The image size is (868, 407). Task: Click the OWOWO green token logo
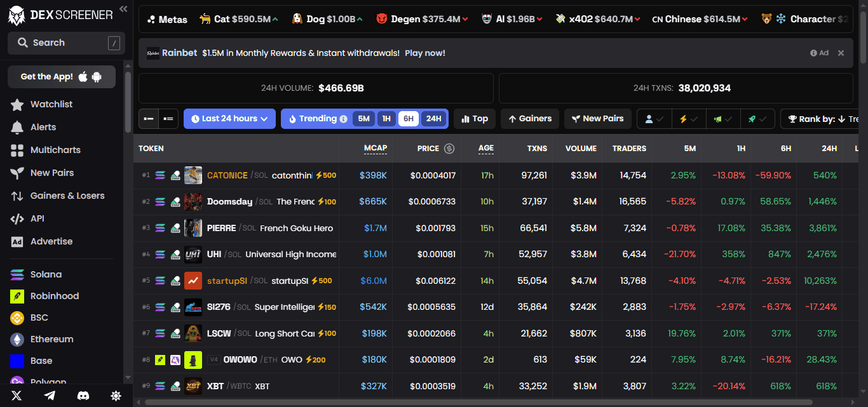(x=193, y=359)
